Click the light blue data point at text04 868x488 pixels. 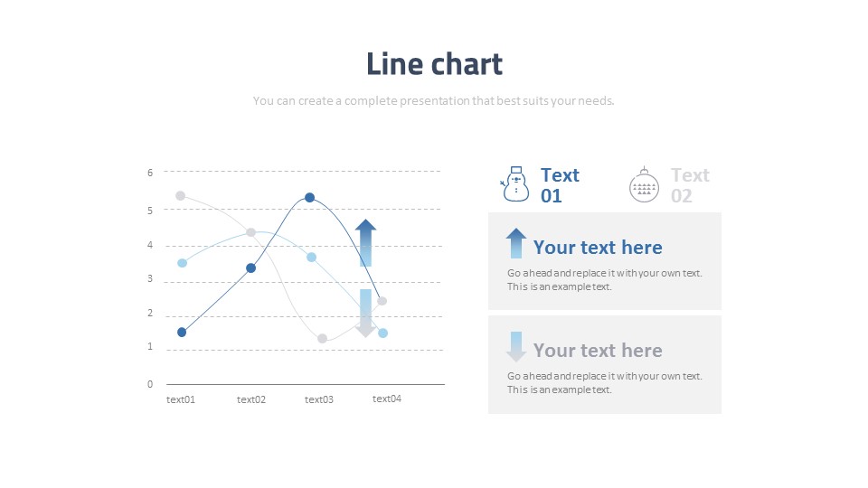click(382, 333)
